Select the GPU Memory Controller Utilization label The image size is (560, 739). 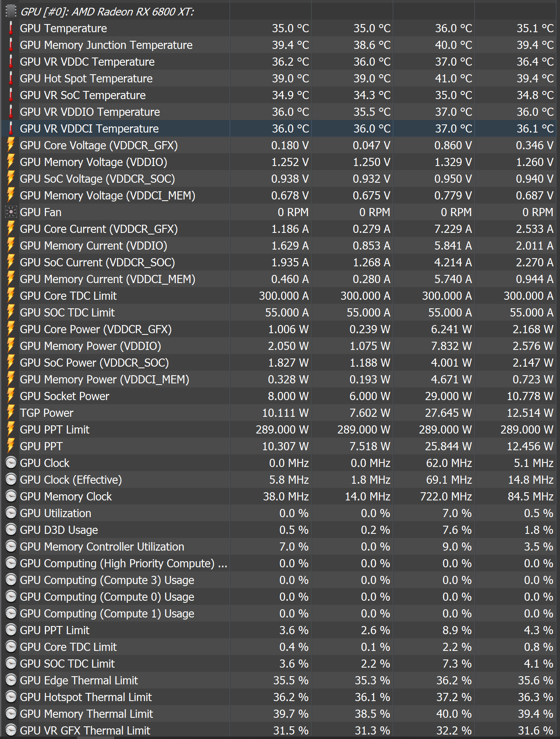coord(102,547)
